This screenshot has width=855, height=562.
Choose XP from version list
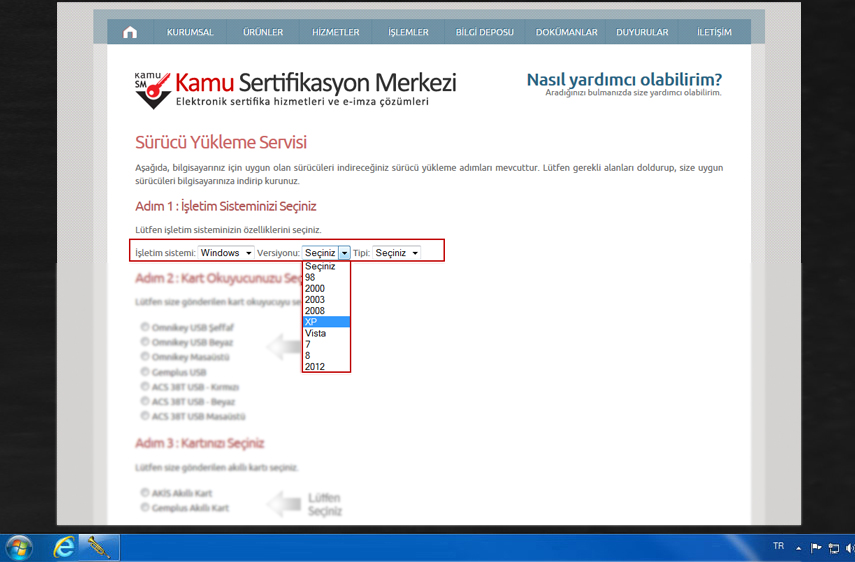point(326,322)
